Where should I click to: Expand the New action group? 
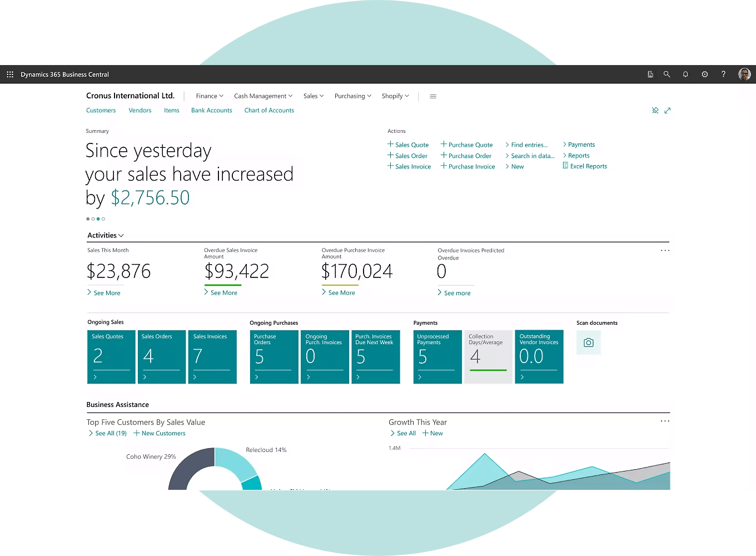tap(514, 166)
